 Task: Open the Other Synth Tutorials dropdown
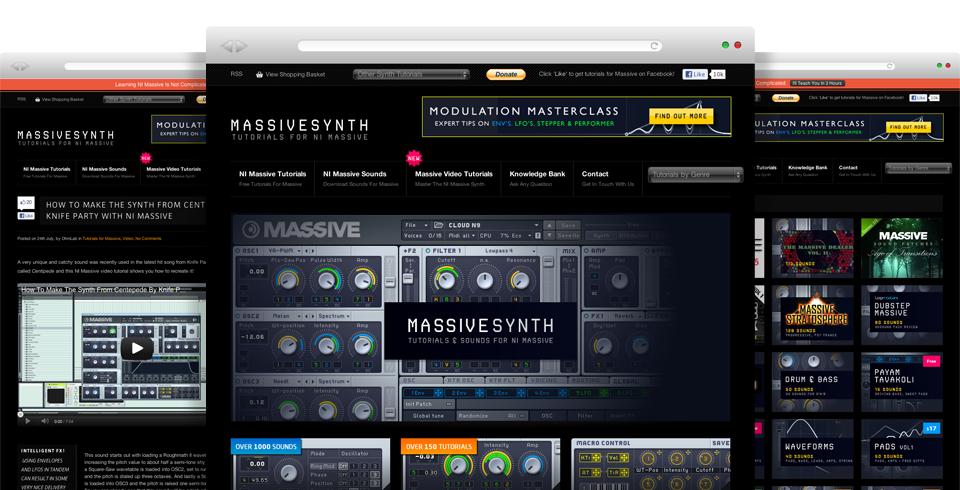coord(412,74)
